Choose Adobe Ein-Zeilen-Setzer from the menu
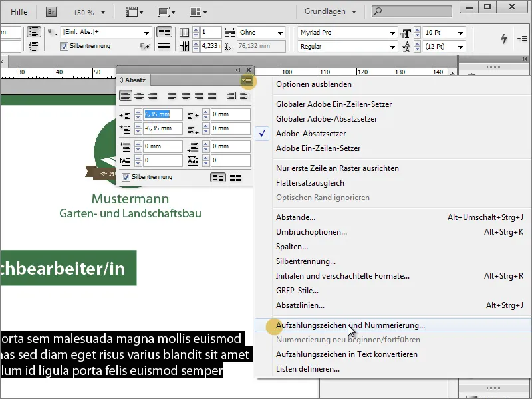The image size is (532, 399). pos(319,148)
